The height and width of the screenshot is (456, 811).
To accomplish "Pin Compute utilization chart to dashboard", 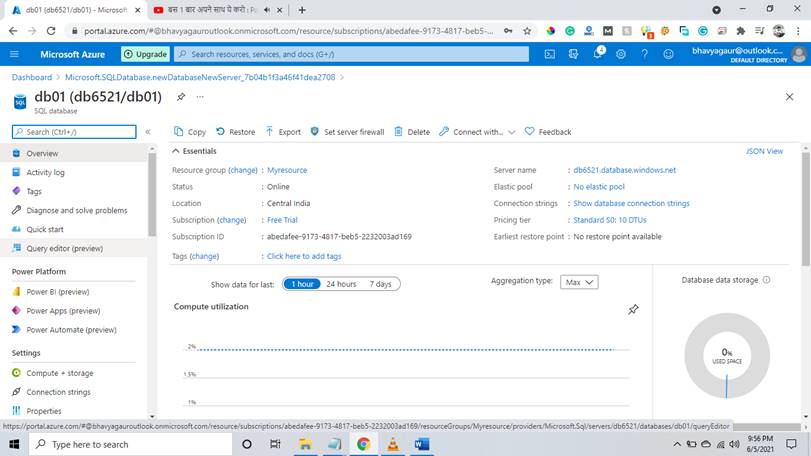I will [633, 310].
